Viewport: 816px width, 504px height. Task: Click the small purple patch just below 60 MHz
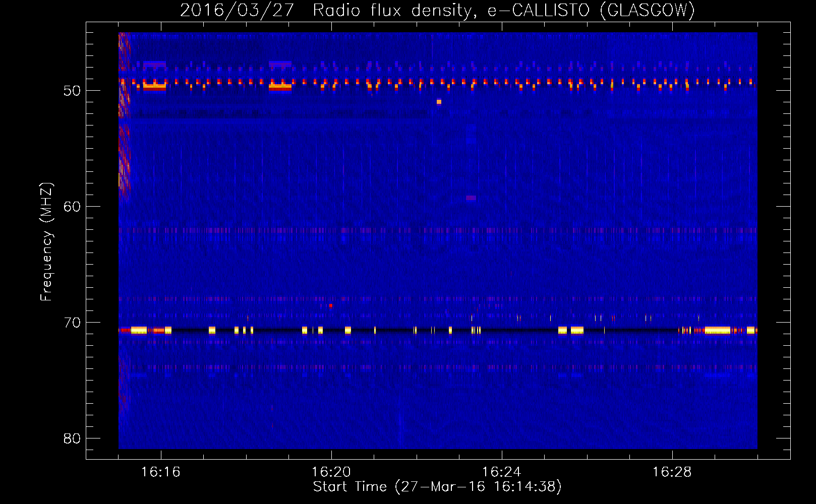471,198
